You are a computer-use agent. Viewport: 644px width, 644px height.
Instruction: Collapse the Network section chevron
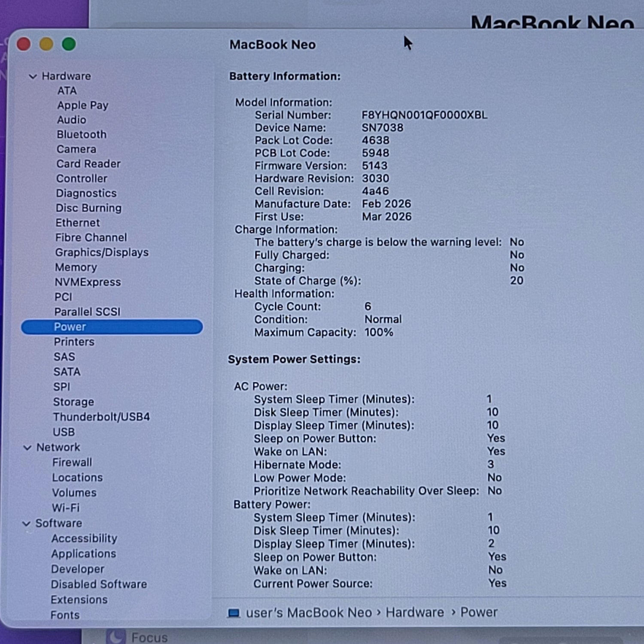click(x=27, y=448)
